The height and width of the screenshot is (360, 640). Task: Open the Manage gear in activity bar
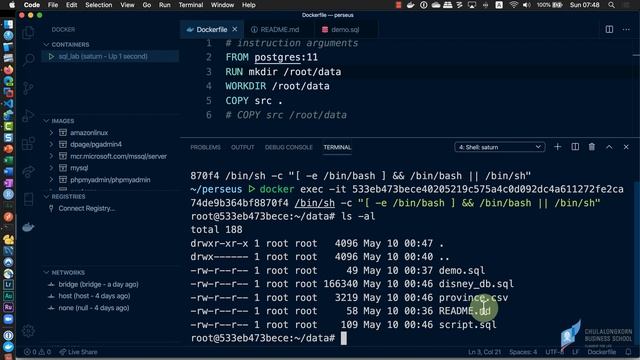point(28,331)
